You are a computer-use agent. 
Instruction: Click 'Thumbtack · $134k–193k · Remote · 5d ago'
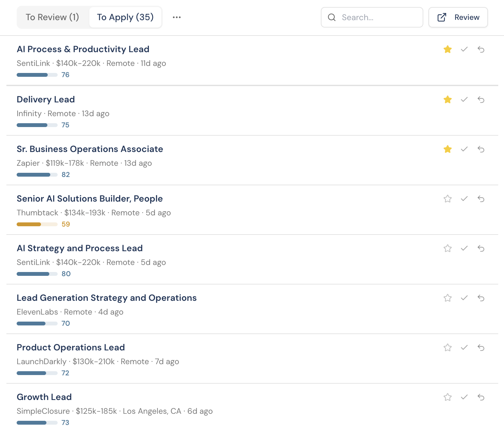point(94,213)
